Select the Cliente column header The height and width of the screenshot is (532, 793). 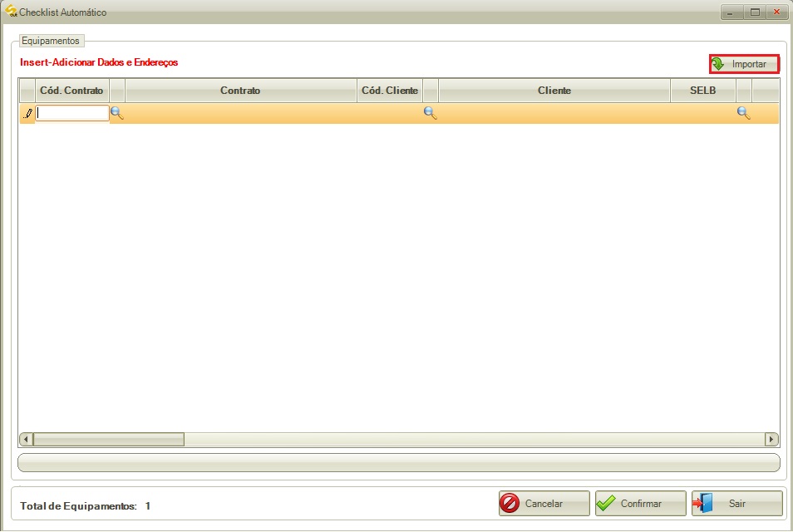click(554, 91)
